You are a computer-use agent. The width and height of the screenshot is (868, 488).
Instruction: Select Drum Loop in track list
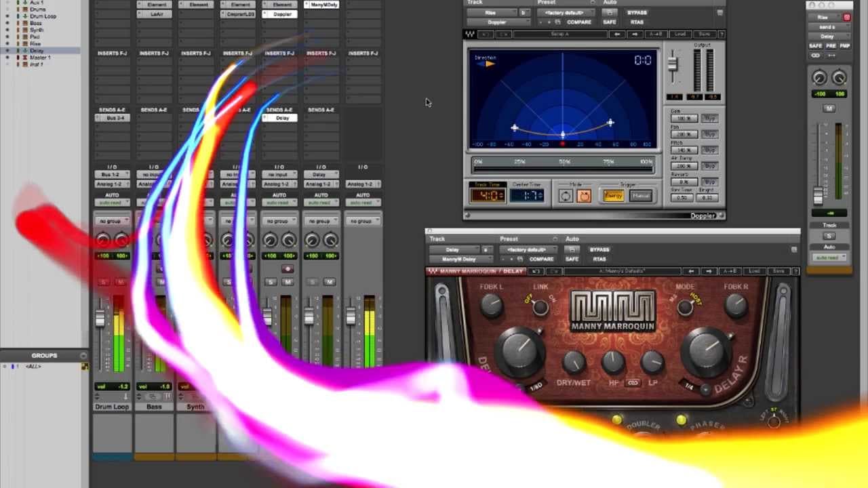click(43, 16)
